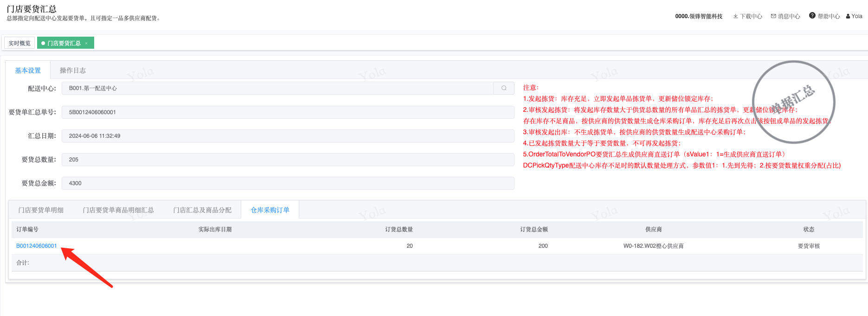
Task: Open the download icon for 下载中心
Action: pos(735,16)
